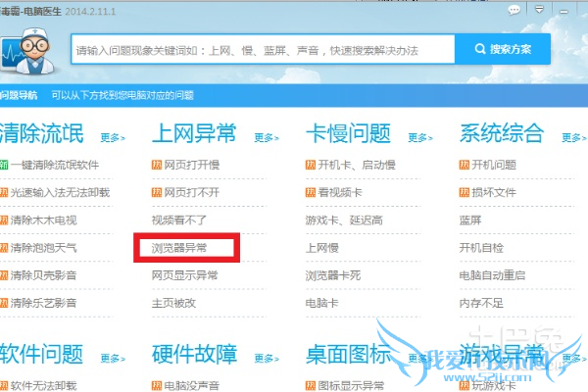
Task: Click the doctor mascot logo
Action: coord(27,51)
